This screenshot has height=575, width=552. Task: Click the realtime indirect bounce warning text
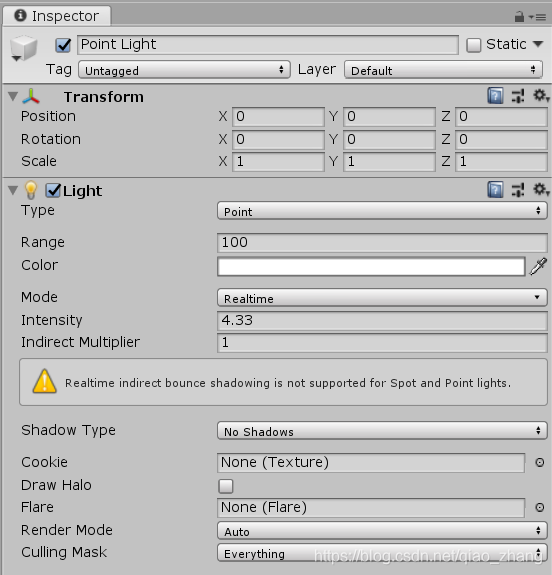click(288, 383)
